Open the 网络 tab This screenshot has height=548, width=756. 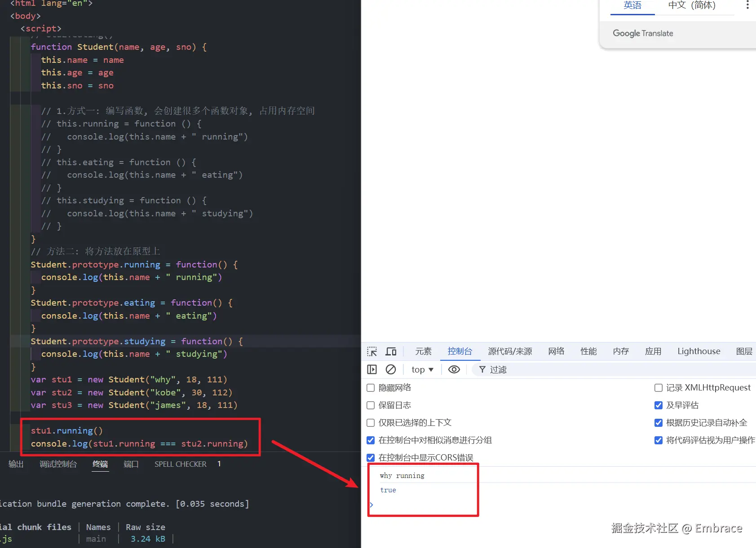click(556, 351)
